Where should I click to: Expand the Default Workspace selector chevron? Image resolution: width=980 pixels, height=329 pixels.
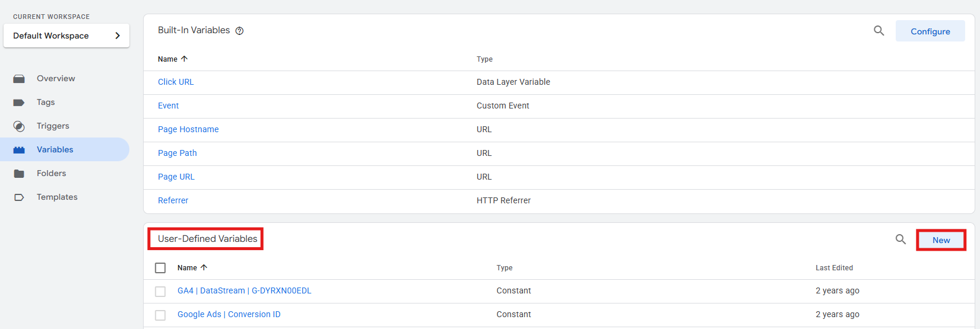tap(118, 36)
